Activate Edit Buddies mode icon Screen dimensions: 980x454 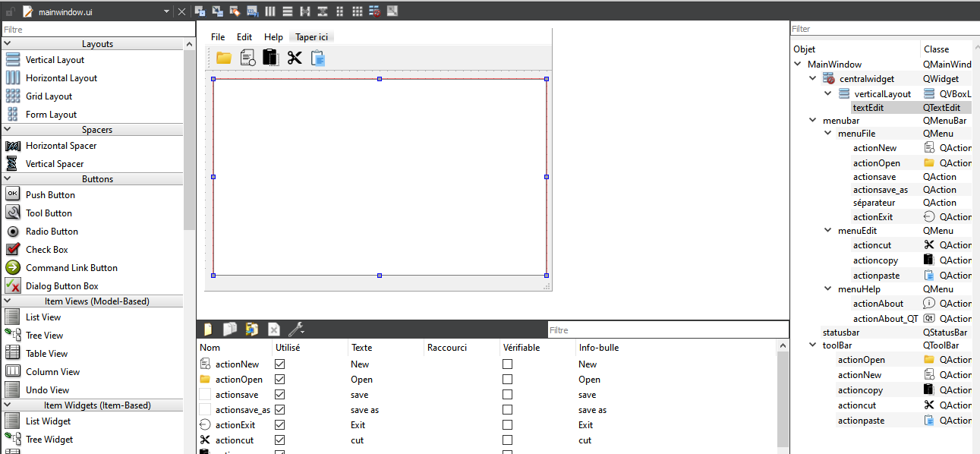pos(235,11)
